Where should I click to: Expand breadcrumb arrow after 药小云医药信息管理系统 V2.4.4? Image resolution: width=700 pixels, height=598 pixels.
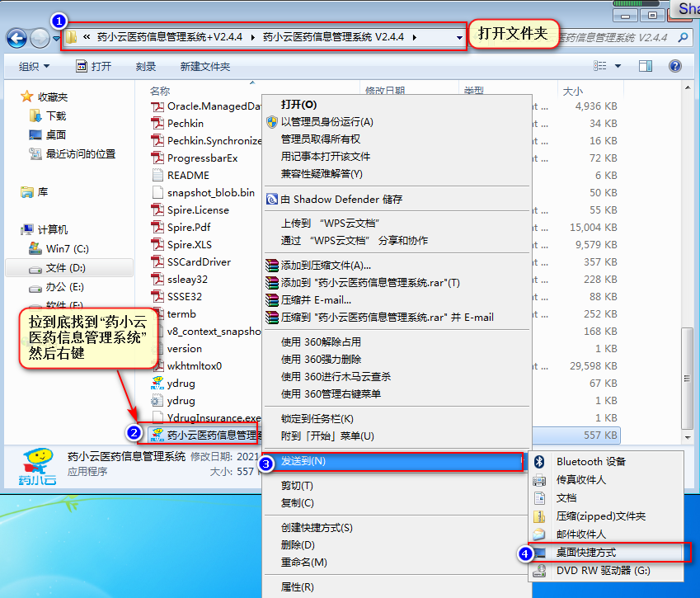pyautogui.click(x=415, y=37)
